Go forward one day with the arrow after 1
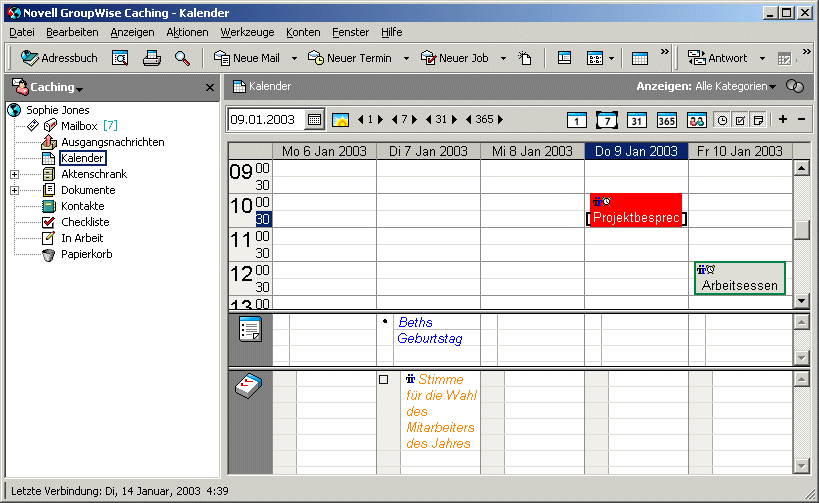The width and height of the screenshot is (819, 503). coord(380,120)
